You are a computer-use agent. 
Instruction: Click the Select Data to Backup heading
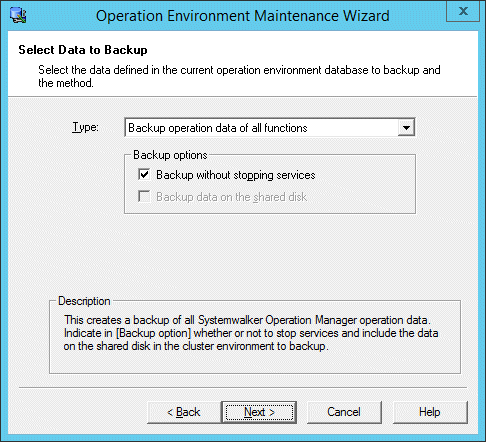83,50
